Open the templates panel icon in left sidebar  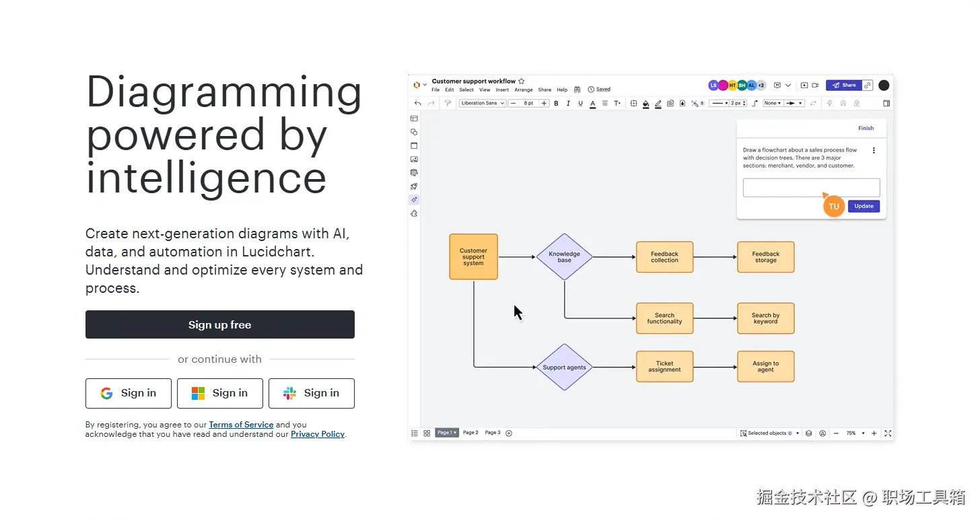pos(414,118)
